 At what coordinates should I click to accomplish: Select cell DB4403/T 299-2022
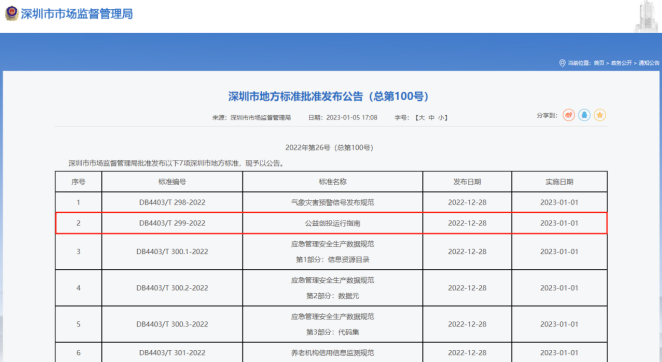[x=172, y=223]
